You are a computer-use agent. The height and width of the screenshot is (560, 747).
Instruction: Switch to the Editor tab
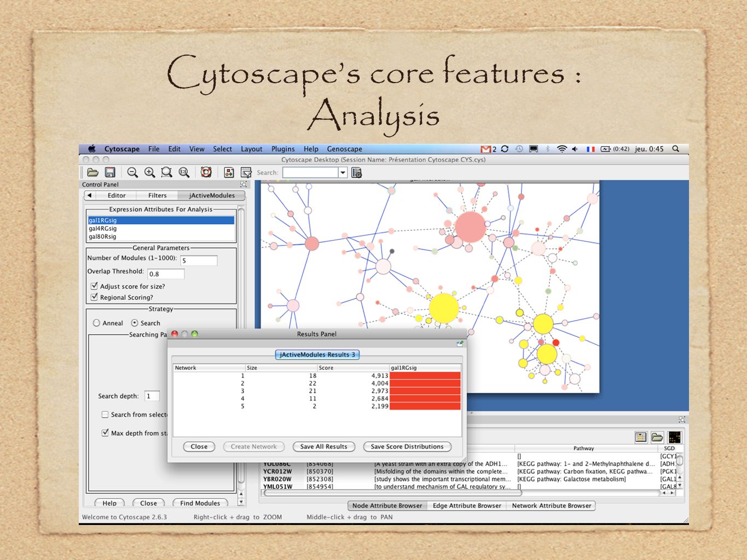[x=117, y=195]
